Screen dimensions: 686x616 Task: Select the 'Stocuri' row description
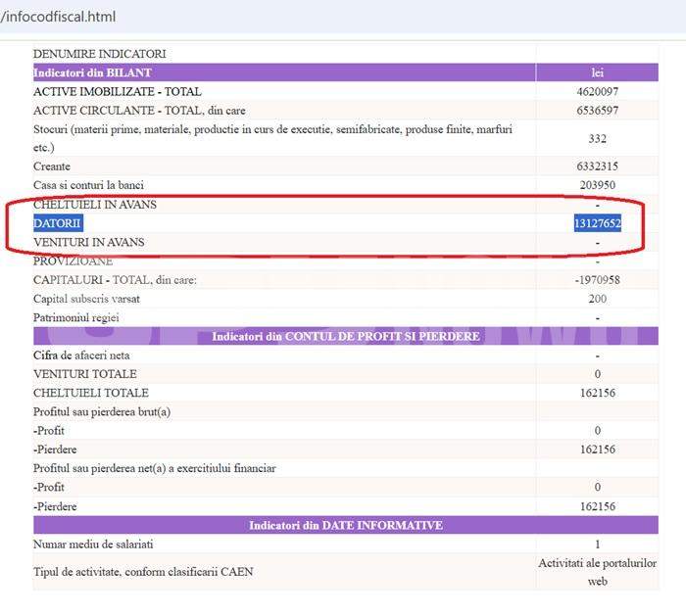click(x=272, y=138)
